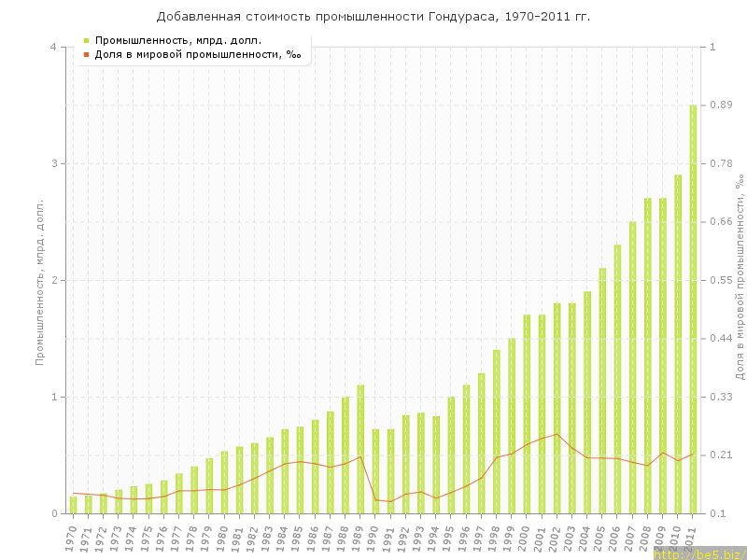The width and height of the screenshot is (747, 560).
Task: Click the 2008 industry bar
Action: 648,356
